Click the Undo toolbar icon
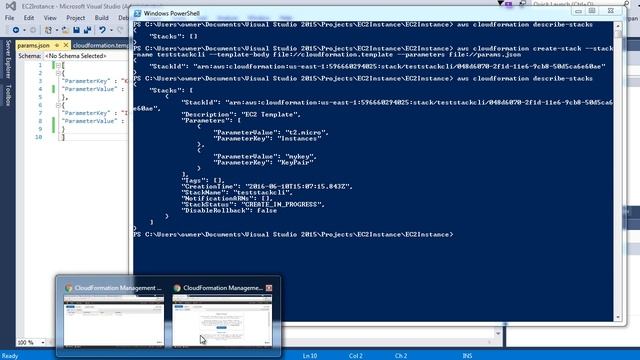The width and height of the screenshot is (640, 360). coord(102,30)
